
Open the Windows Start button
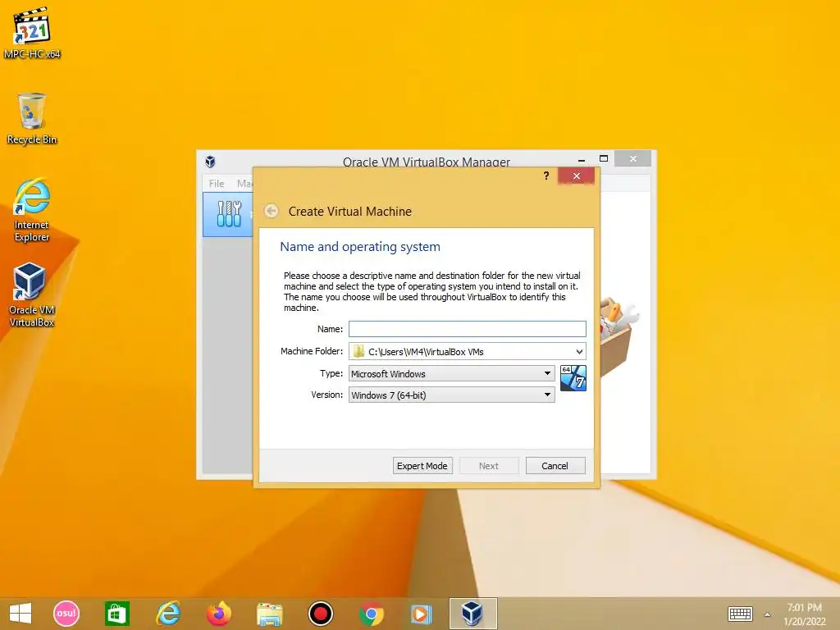[x=21, y=614]
